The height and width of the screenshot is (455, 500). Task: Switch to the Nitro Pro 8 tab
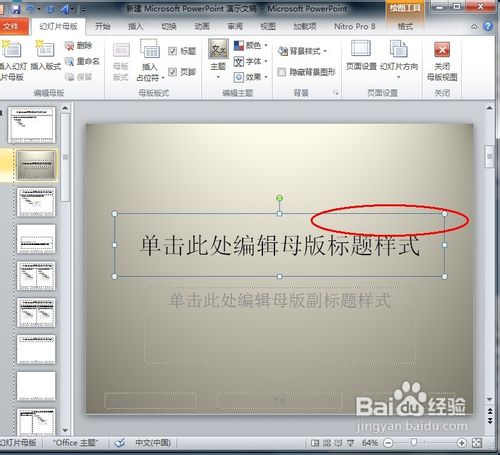[355, 26]
